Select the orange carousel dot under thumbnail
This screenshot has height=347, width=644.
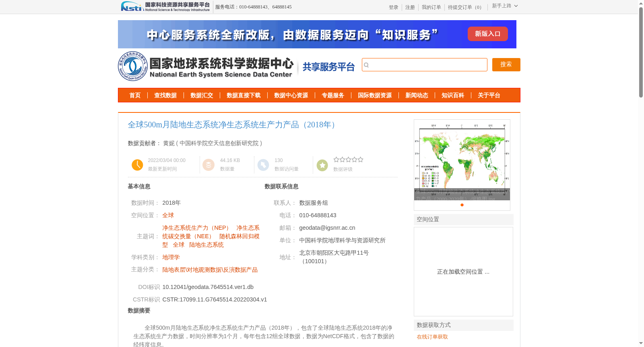coord(462,205)
